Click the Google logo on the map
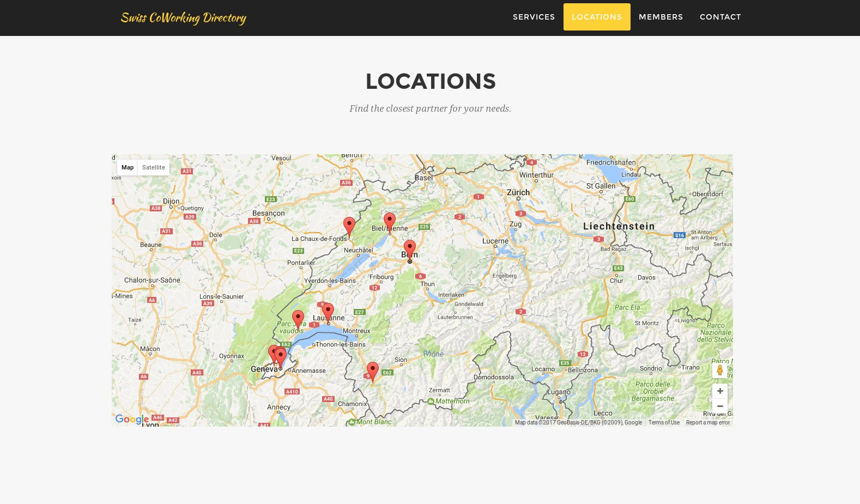860x504 pixels. click(132, 420)
